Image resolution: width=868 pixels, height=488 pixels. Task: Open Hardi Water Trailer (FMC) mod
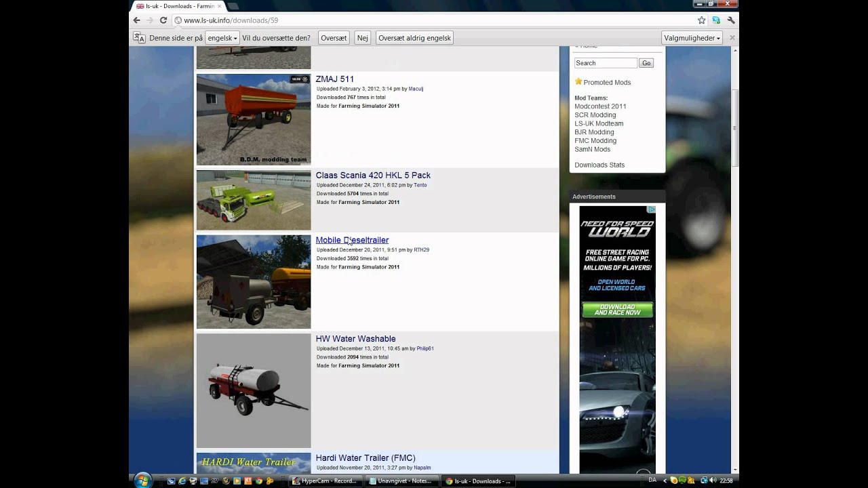point(366,458)
